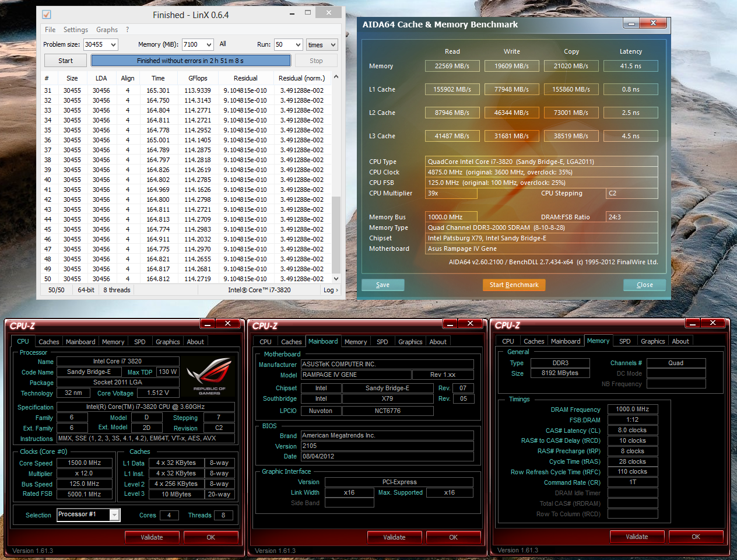This screenshot has width=737, height=560.
Task: Switch to Caches tab in left CPU-Z window
Action: tap(49, 342)
